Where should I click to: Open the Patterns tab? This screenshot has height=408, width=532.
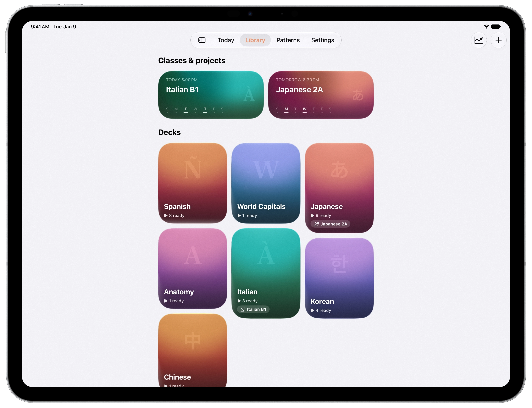point(288,40)
